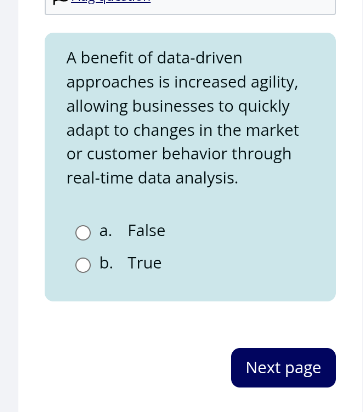Click the question info box above the question

coord(190,7)
